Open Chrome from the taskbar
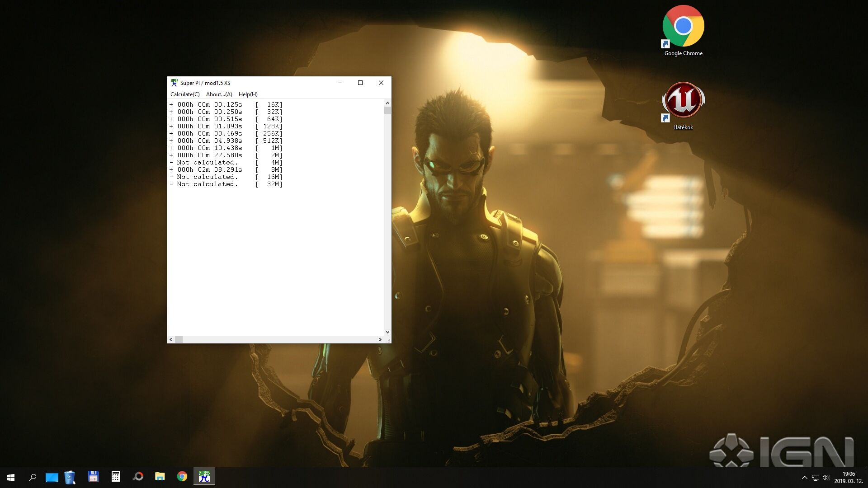The height and width of the screenshot is (488, 868). pyautogui.click(x=182, y=477)
